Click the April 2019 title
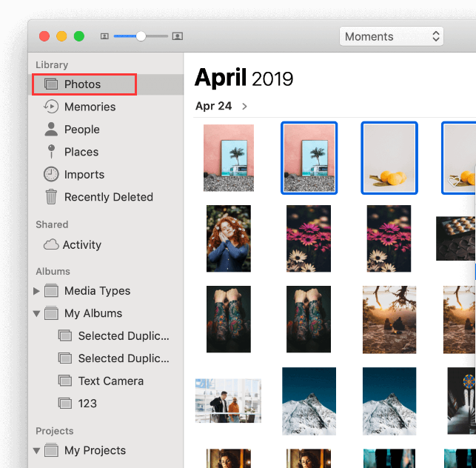The width and height of the screenshot is (476, 468). pyautogui.click(x=244, y=78)
